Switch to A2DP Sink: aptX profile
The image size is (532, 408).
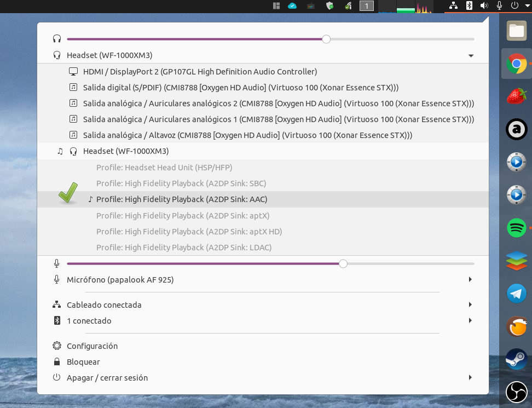click(263, 216)
